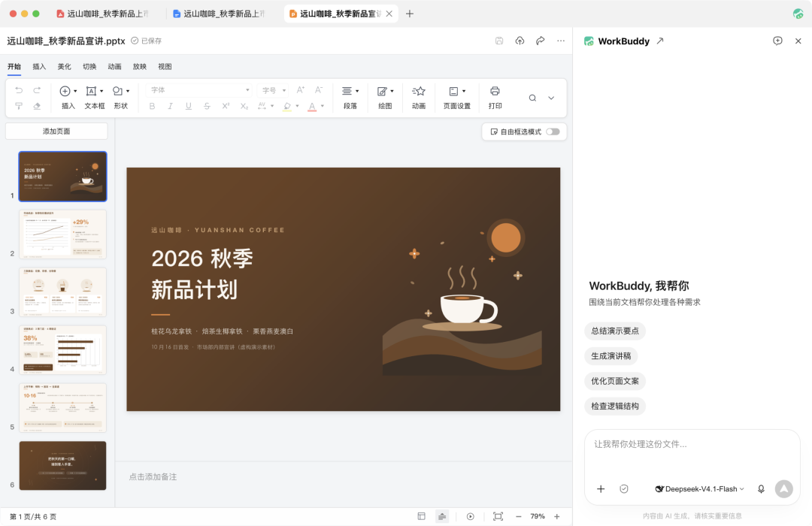Screen dimensions: 812x526
Task: Switch to the 插入 ribbon tab
Action: pyautogui.click(x=39, y=66)
